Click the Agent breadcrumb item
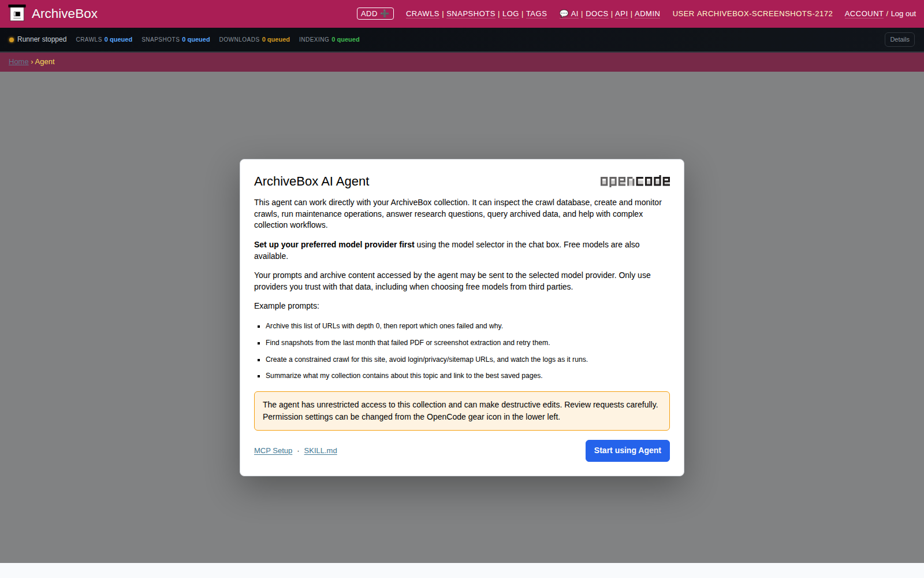 click(44, 62)
